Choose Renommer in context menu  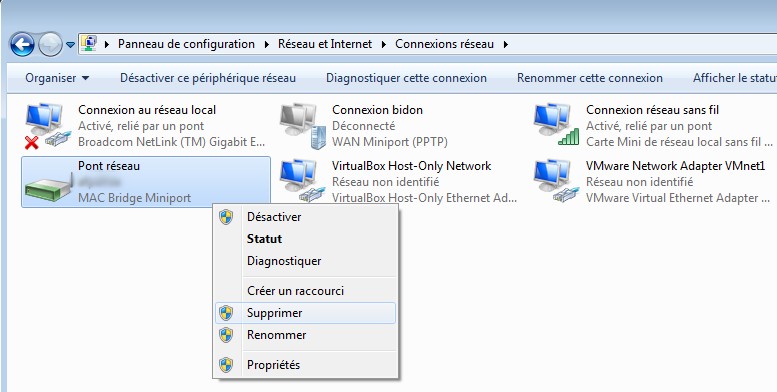click(306, 335)
